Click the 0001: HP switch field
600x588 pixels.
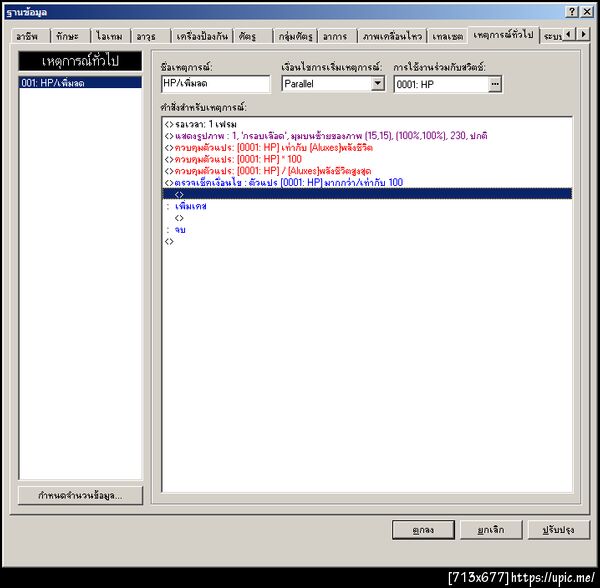[442, 84]
